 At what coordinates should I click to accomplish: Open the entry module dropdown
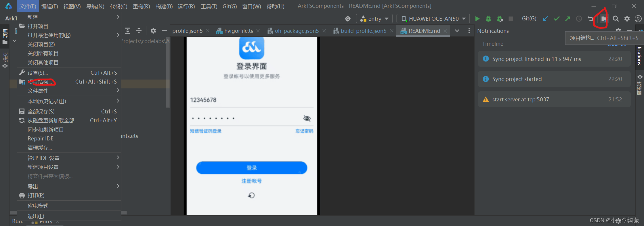(374, 19)
